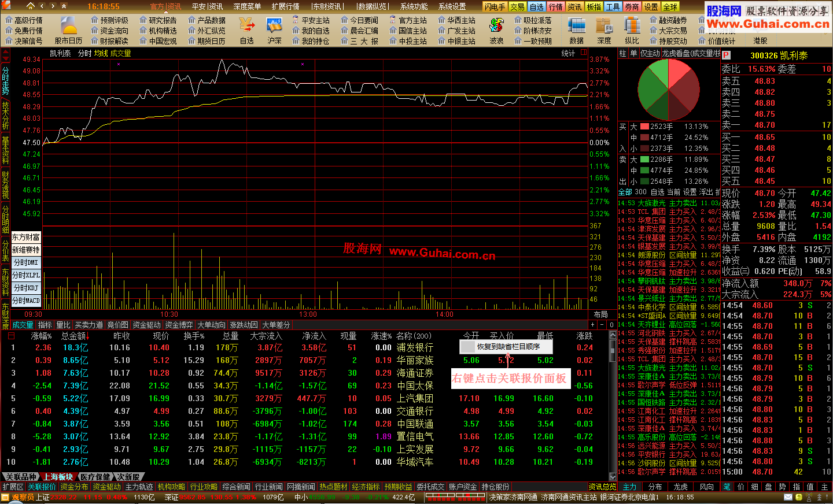Image resolution: width=833 pixels, height=504 pixels.
Task: Open 高级行情 in the toolbar
Action: [x=24, y=20]
